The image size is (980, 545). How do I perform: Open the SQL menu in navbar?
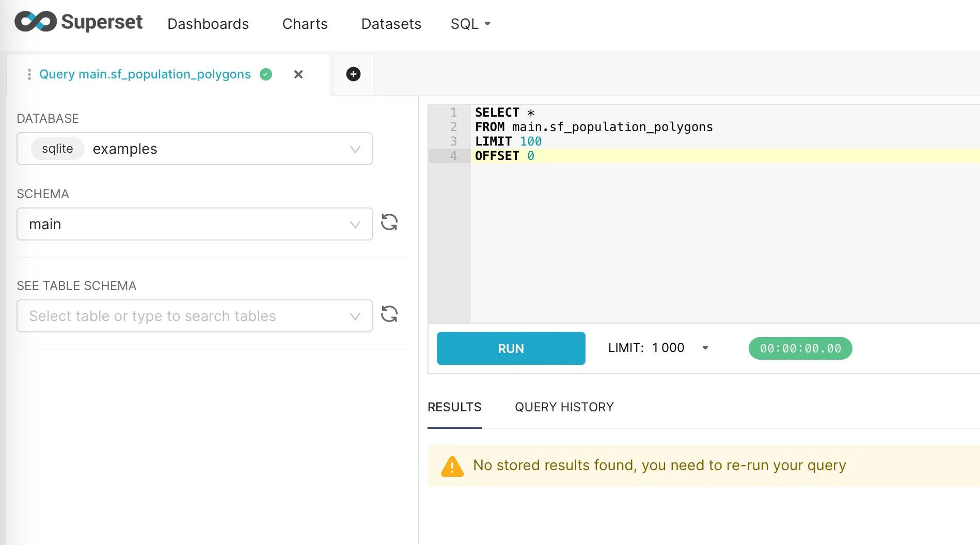(x=470, y=24)
